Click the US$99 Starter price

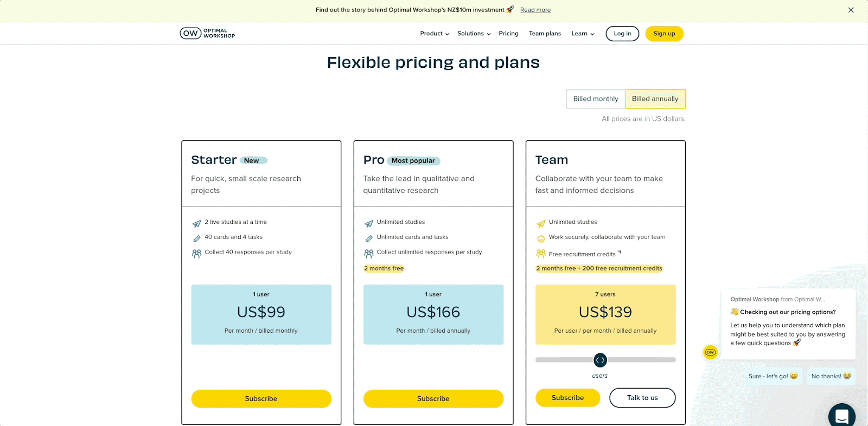pyautogui.click(x=261, y=312)
